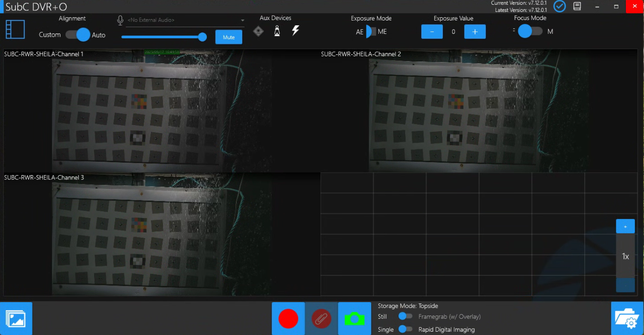This screenshot has width=644, height=335.
Task: Click the lamp aux device icon
Action: pos(277,31)
